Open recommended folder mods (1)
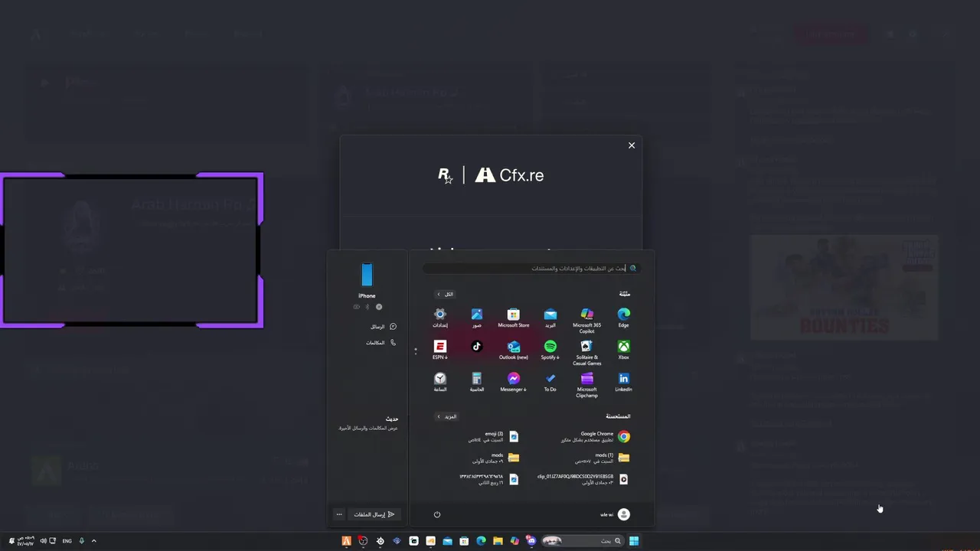The height and width of the screenshot is (551, 980). [x=602, y=458]
